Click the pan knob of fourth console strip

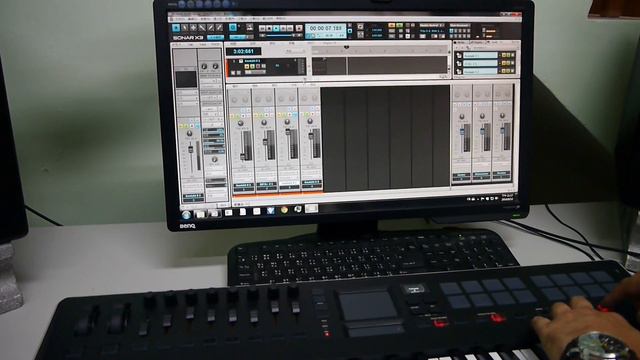(x=310, y=121)
